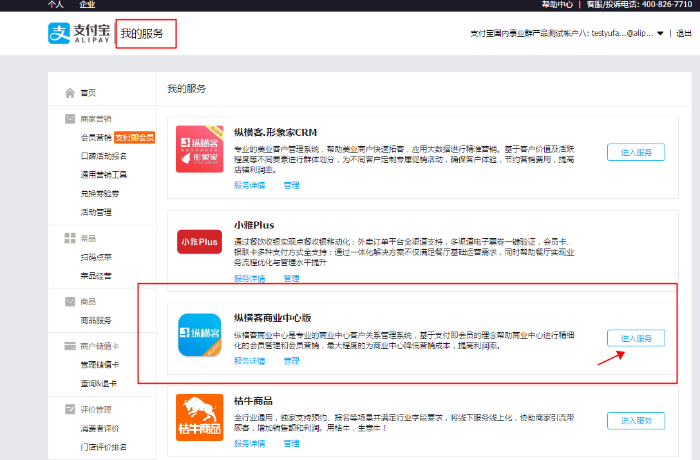The image size is (700, 460).
Task: Open the account dropdown arrow
Action: point(660,33)
